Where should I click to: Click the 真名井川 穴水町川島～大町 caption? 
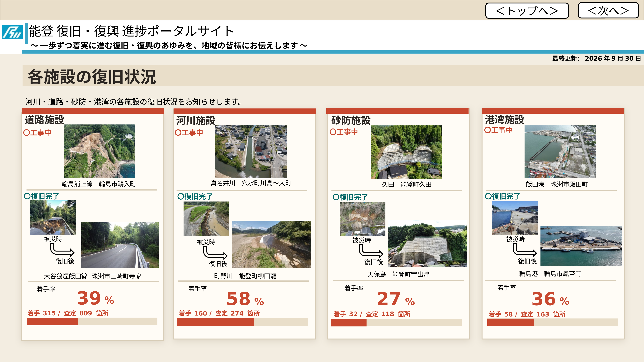tap(251, 183)
